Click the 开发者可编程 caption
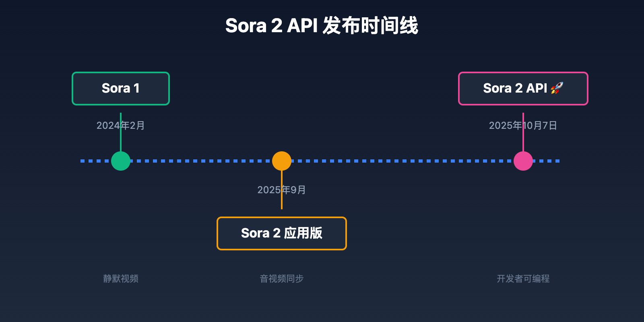The image size is (644, 322). pos(523,279)
